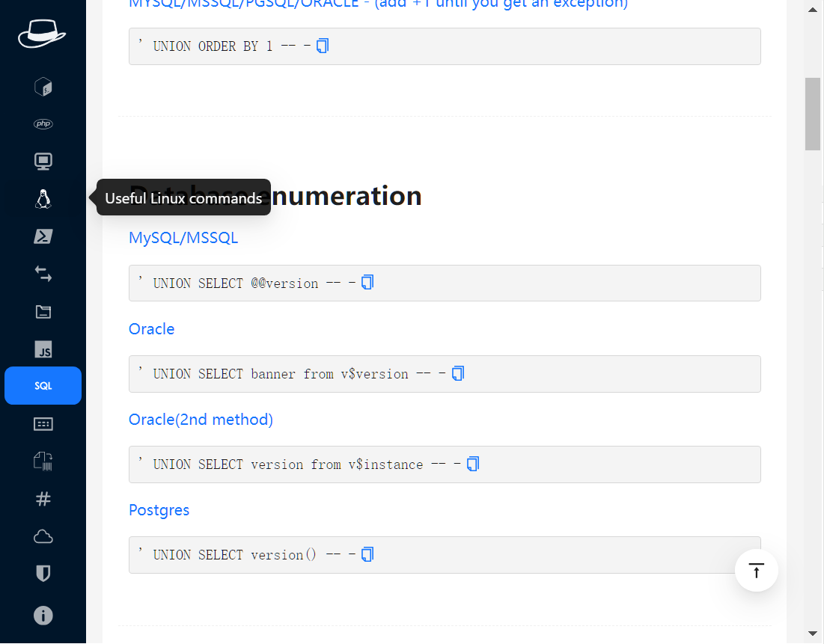The width and height of the screenshot is (824, 644).
Task: Open the shield icon section
Action: [x=43, y=574]
